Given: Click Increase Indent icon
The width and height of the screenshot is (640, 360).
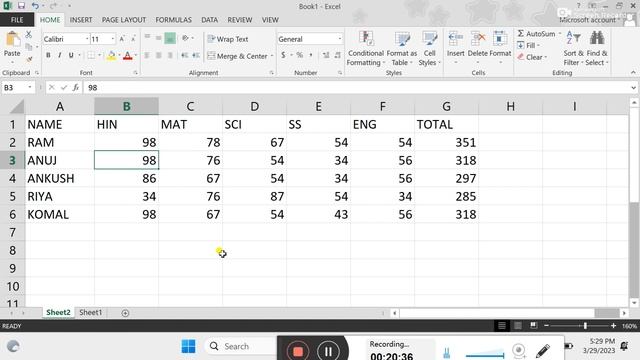Looking at the screenshot, I should 196,55.
